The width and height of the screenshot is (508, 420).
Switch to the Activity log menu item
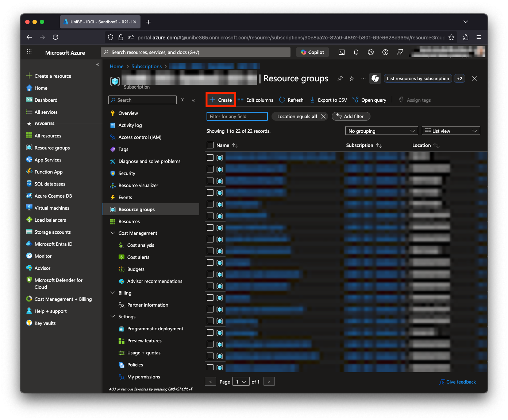(130, 125)
